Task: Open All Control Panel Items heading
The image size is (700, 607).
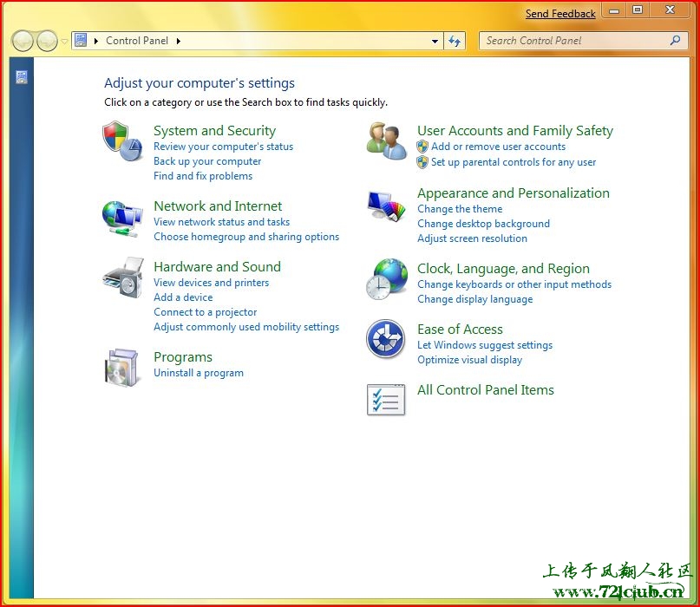Action: click(x=486, y=390)
